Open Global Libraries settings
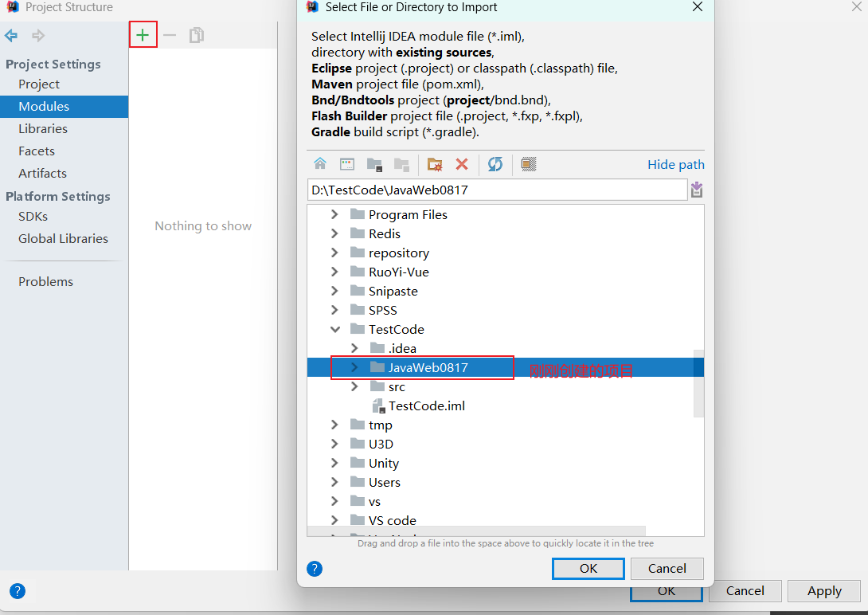This screenshot has height=615, width=868. [x=65, y=238]
